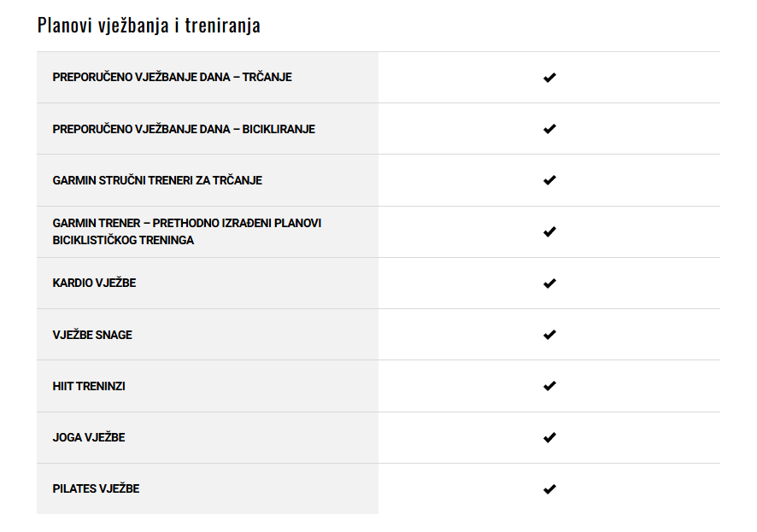
Task: Select the Pilates vježbe label
Action: tap(96, 488)
